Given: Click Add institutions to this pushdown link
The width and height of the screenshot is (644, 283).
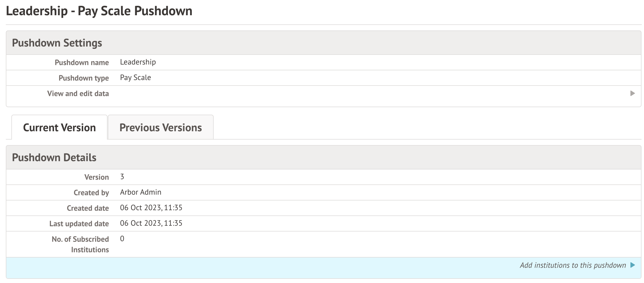Looking at the screenshot, I should [573, 265].
